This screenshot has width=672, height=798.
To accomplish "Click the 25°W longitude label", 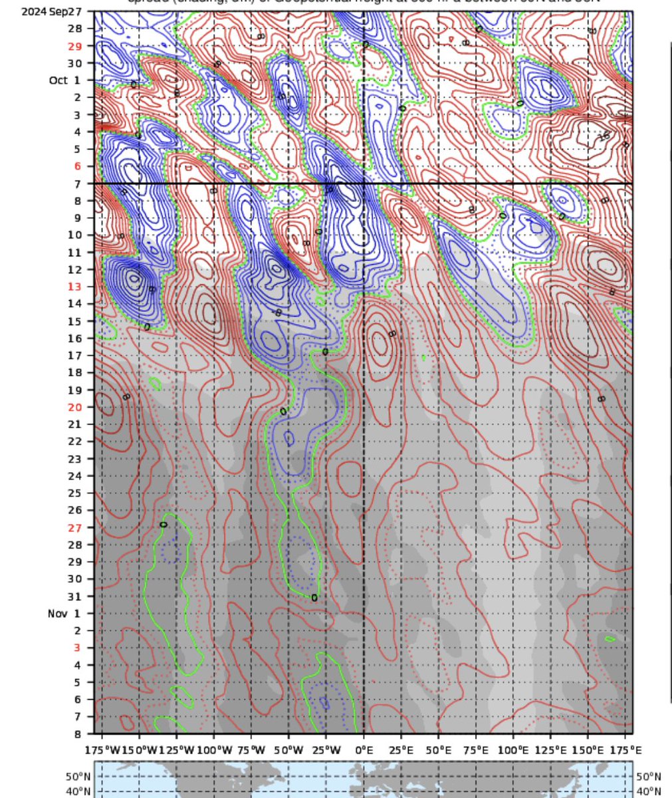I will click(326, 751).
